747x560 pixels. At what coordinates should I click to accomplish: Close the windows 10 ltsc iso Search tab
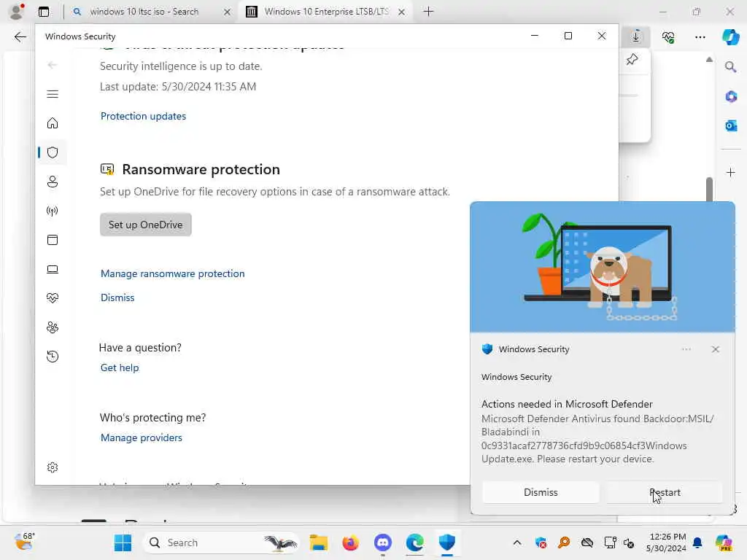(228, 12)
